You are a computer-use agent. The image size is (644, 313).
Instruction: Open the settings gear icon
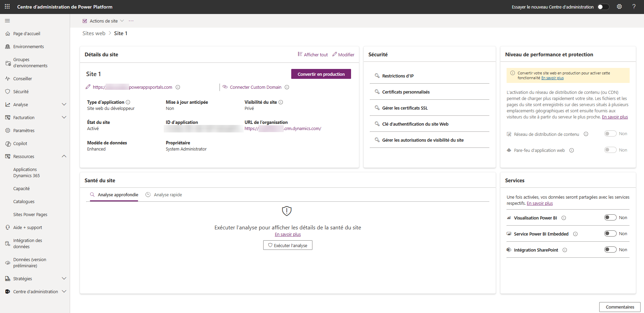pos(619,7)
